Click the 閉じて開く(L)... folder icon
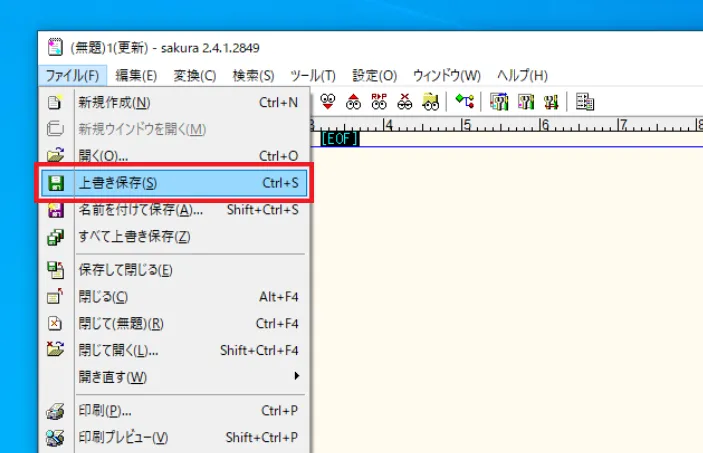The image size is (703, 453). [x=55, y=349]
